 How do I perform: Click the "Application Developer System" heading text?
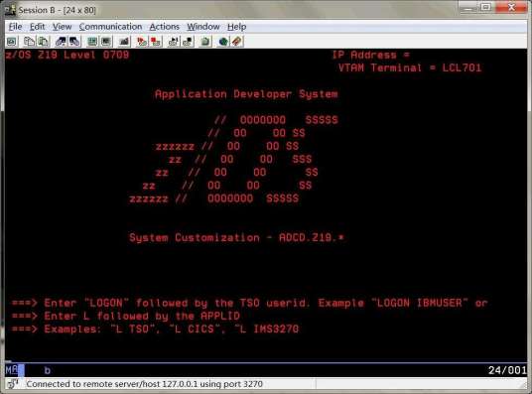coord(246,94)
